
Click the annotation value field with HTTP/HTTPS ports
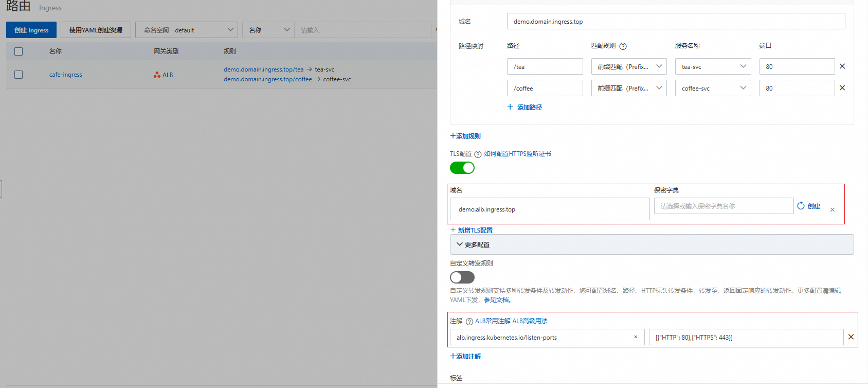coord(746,337)
